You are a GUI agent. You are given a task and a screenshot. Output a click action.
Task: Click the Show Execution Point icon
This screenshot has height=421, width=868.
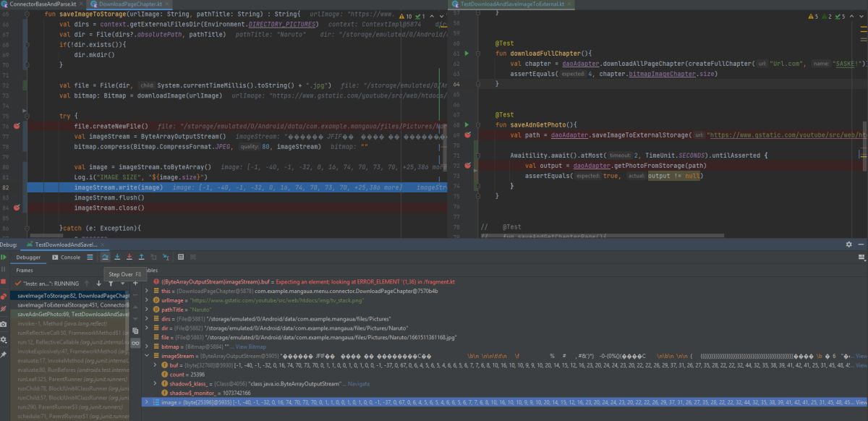pyautogui.click(x=90, y=257)
